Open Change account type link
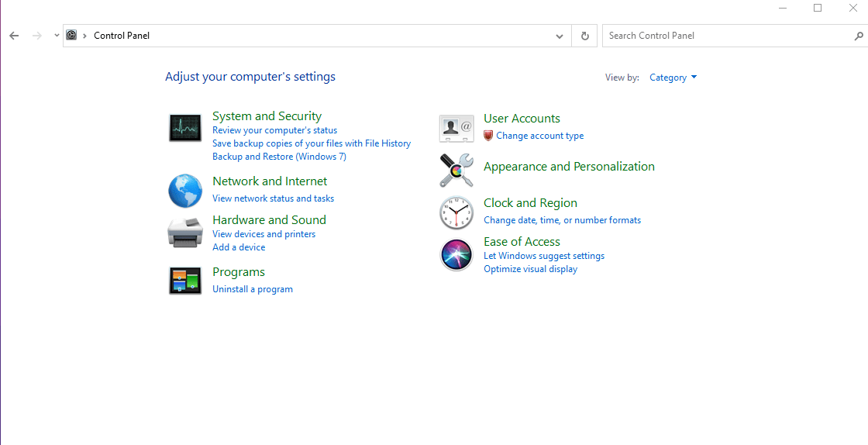The image size is (868, 445). [x=539, y=136]
